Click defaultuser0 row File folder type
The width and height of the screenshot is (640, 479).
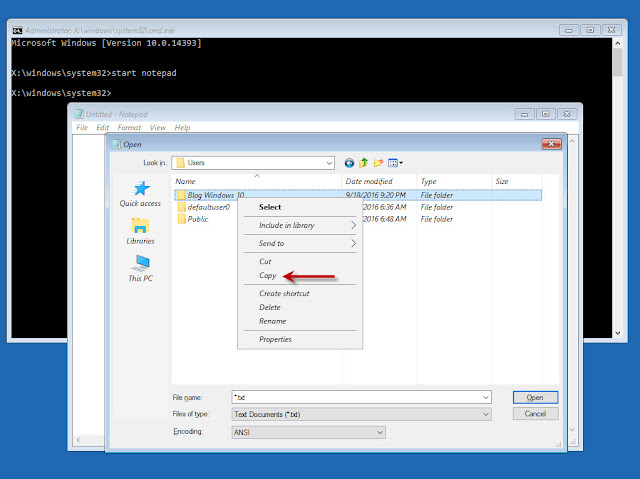click(437, 207)
